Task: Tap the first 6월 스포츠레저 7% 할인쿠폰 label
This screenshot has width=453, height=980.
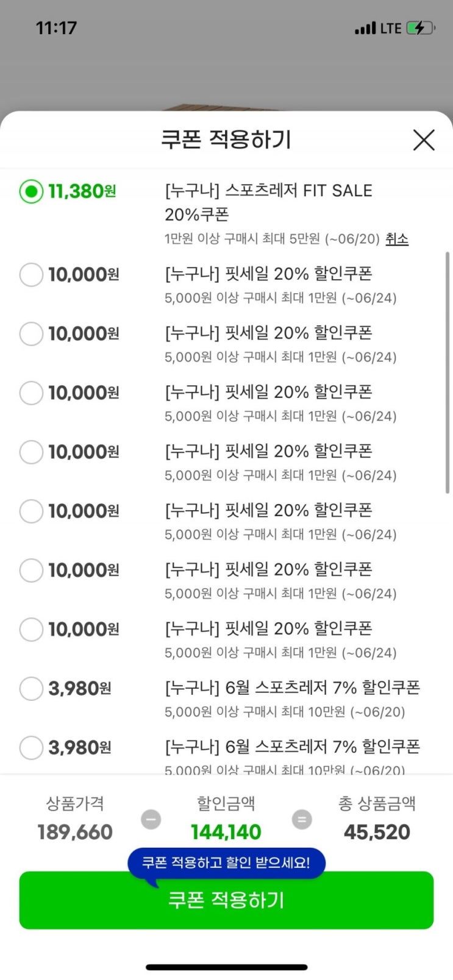Action: (x=292, y=687)
